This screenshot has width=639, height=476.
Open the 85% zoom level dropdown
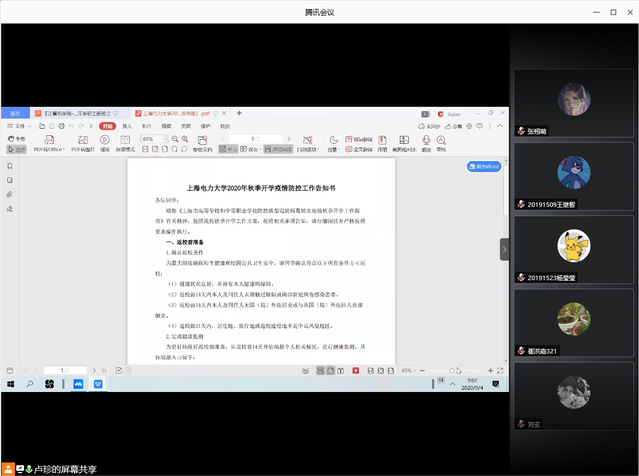152,138
